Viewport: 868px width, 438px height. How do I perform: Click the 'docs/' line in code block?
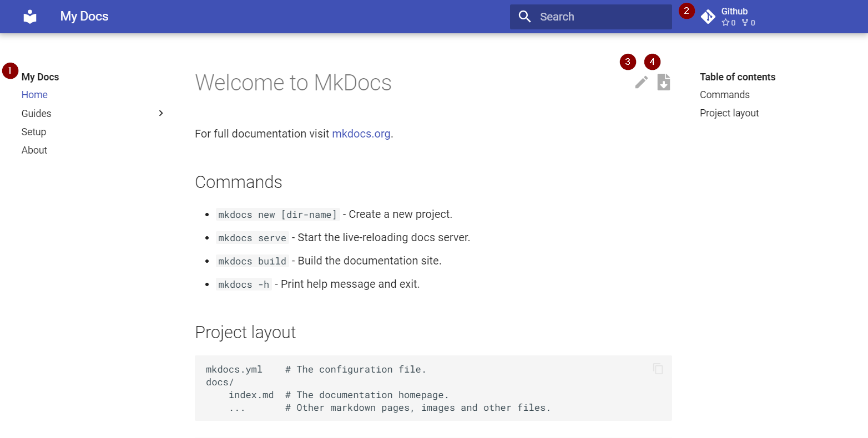coord(220,382)
